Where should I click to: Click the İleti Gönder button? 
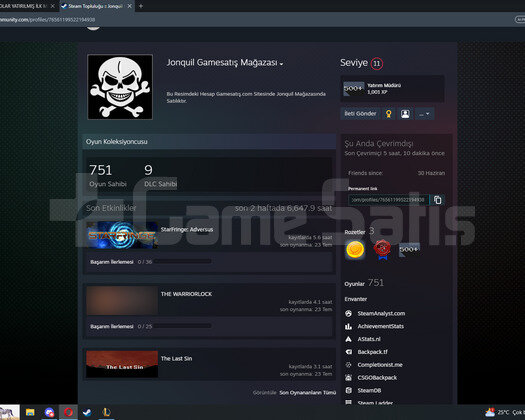coord(360,114)
